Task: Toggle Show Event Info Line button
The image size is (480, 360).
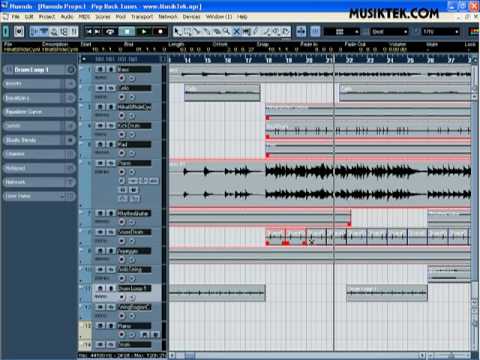Action: click(44, 32)
